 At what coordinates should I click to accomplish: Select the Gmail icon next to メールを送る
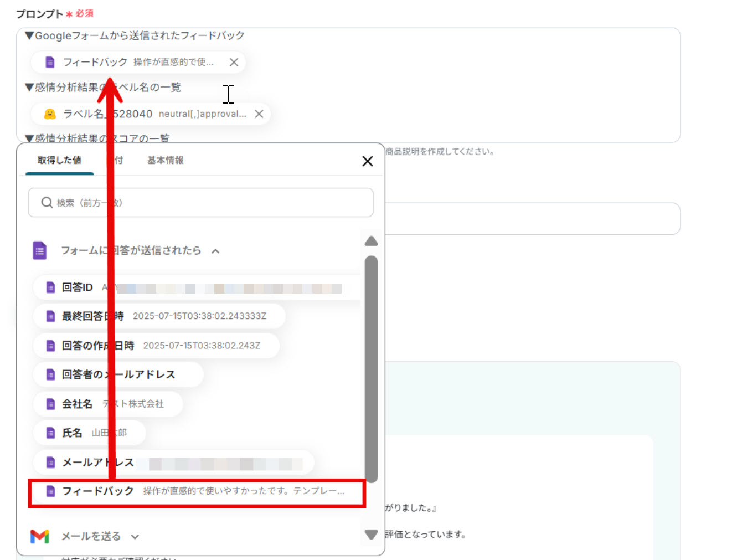coord(39,536)
